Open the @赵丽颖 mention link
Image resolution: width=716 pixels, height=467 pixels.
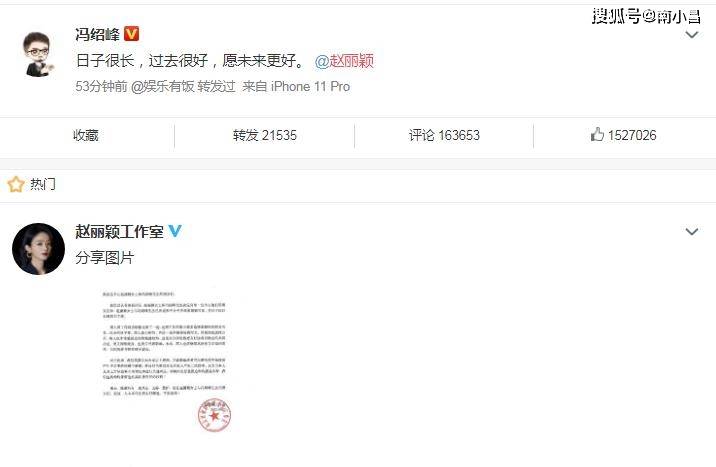tap(344, 61)
